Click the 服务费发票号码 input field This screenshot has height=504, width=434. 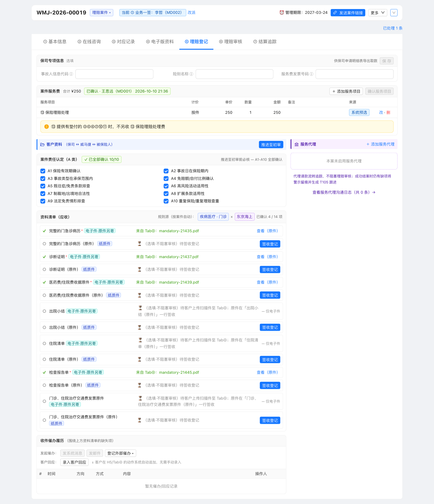coord(354,74)
